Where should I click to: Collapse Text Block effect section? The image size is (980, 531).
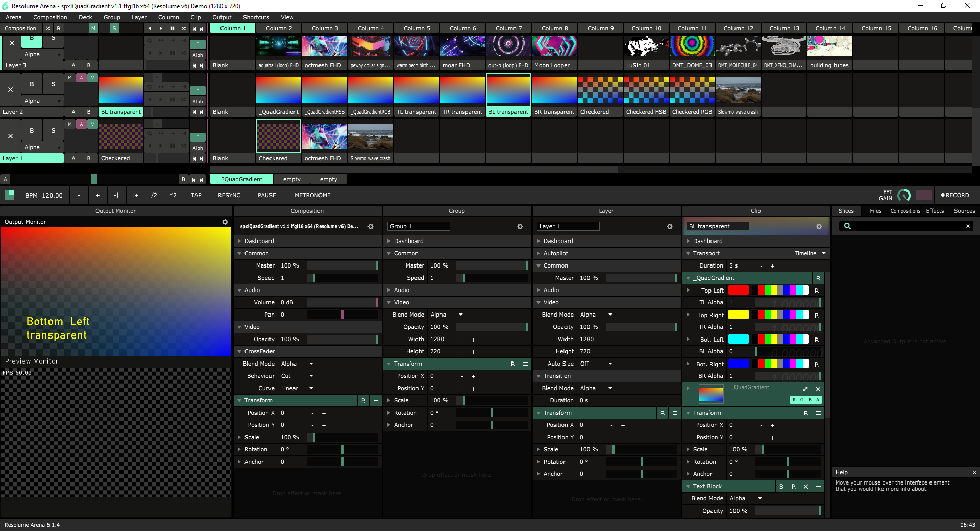click(x=688, y=487)
